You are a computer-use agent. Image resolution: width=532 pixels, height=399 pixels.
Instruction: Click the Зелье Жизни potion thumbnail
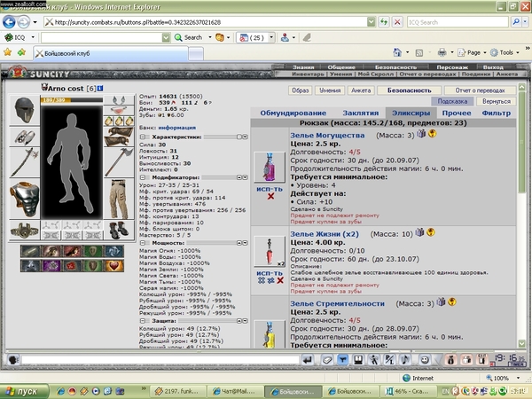click(270, 252)
